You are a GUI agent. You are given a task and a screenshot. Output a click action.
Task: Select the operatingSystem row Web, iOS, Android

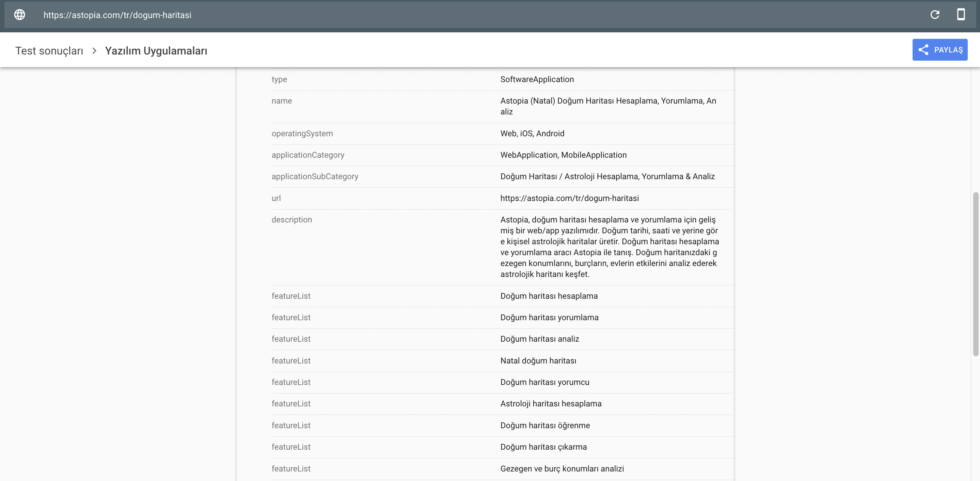coord(532,133)
